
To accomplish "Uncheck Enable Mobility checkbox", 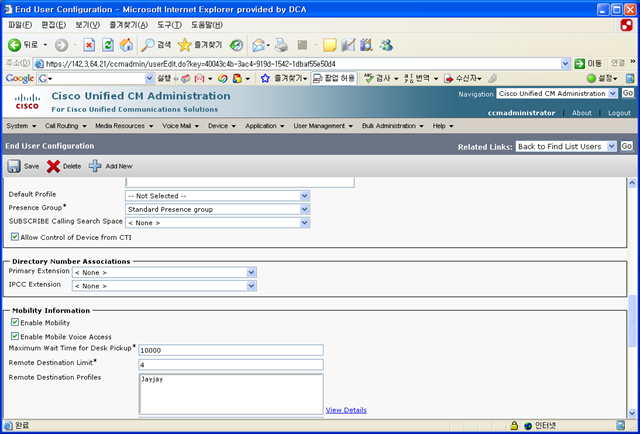I will pos(15,322).
